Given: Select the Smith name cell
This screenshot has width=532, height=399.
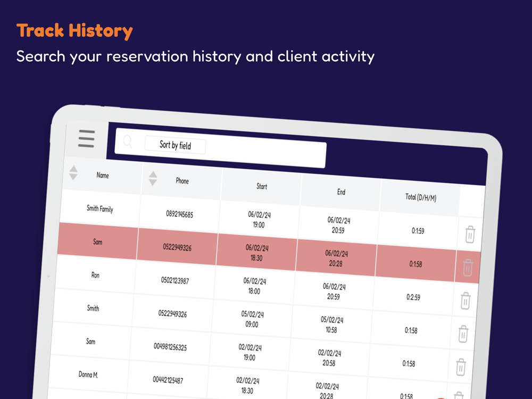Looking at the screenshot, I should [93, 308].
